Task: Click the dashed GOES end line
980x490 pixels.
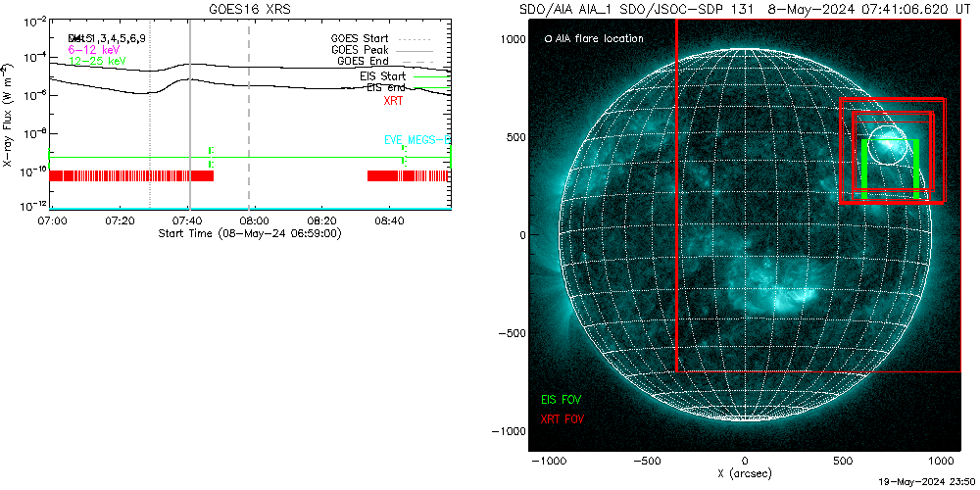Action: (249, 113)
